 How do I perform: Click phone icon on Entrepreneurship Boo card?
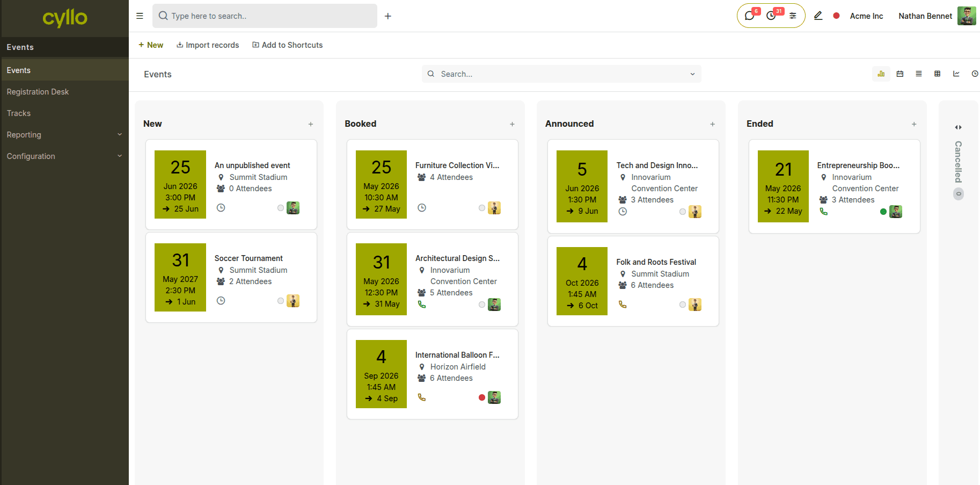824,212
